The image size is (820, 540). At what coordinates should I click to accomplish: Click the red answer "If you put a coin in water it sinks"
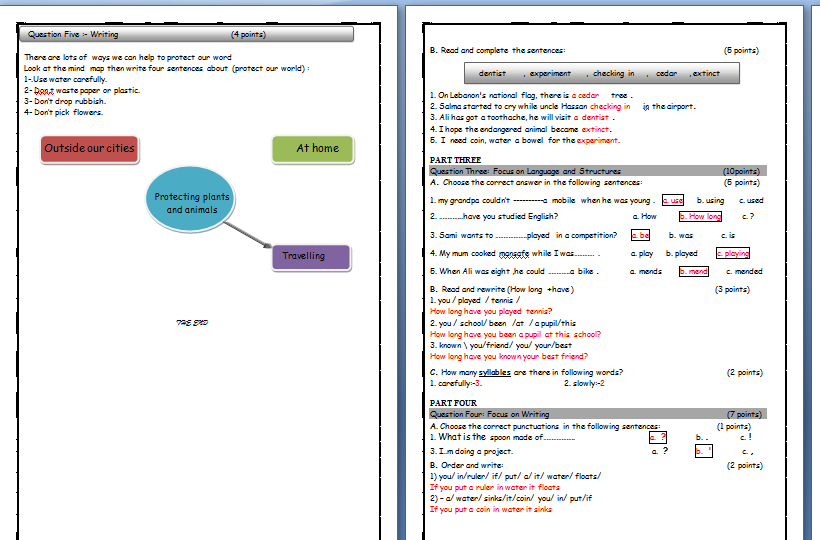(490, 509)
